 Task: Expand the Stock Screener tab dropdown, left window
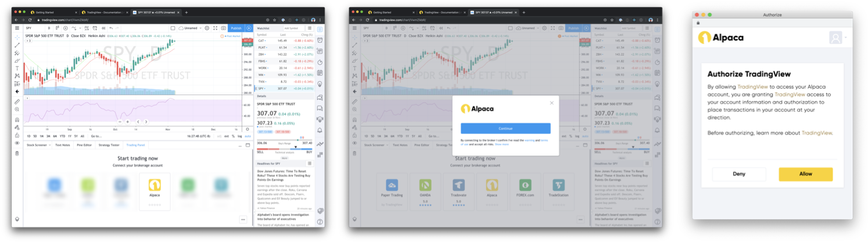pos(49,145)
